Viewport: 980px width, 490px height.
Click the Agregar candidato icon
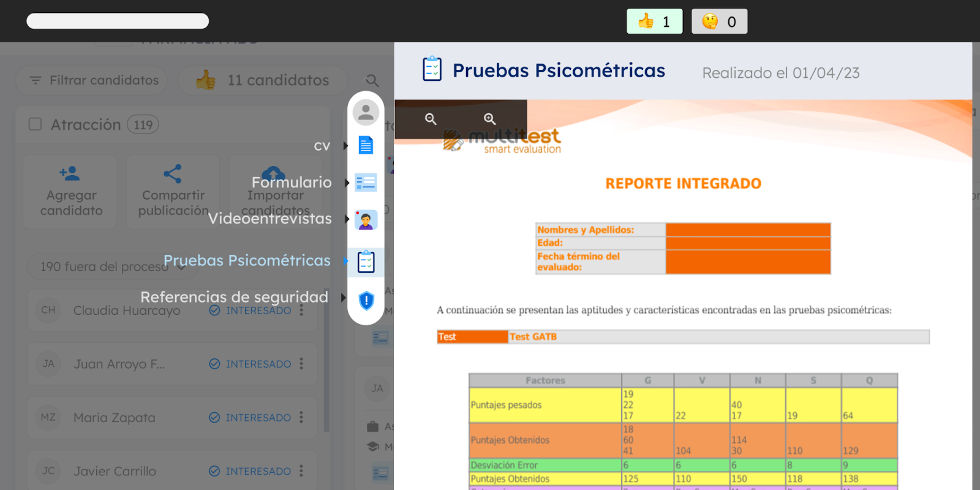tap(70, 173)
